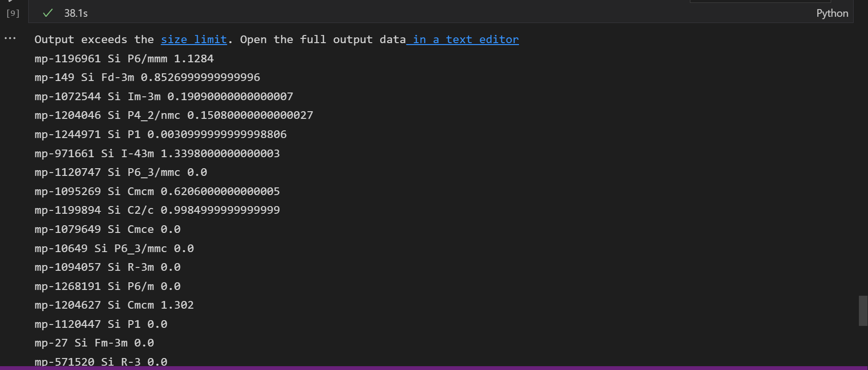Screen dimensions: 868x370
Task: Click the mp-1095269 Si Cmcm output line
Action: [157, 191]
